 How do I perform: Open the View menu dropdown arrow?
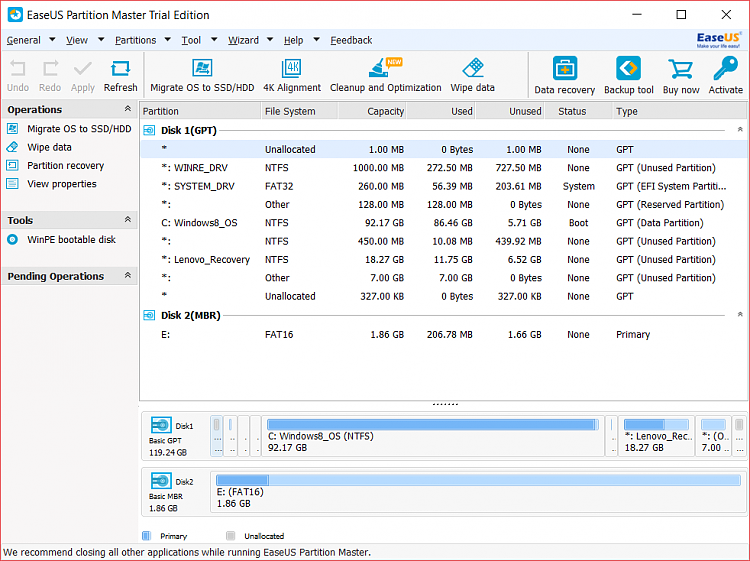(101, 40)
